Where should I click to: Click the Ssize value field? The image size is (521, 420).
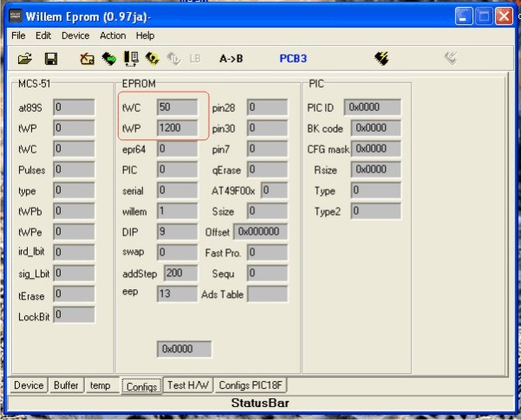click(267, 210)
